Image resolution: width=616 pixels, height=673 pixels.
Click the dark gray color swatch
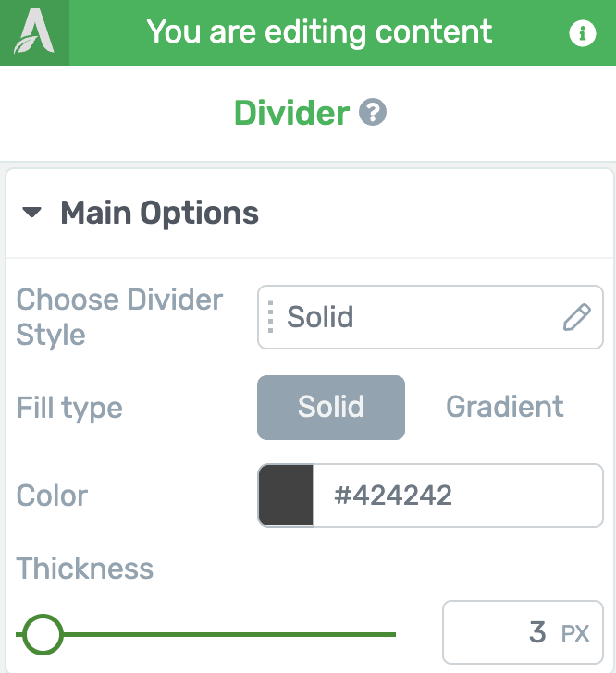(x=286, y=496)
